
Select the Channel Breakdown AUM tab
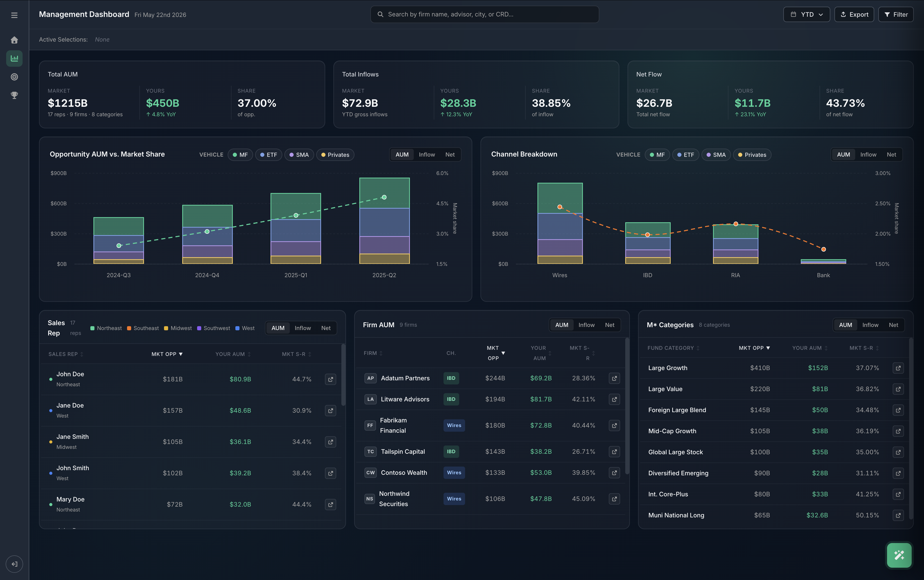(x=843, y=154)
